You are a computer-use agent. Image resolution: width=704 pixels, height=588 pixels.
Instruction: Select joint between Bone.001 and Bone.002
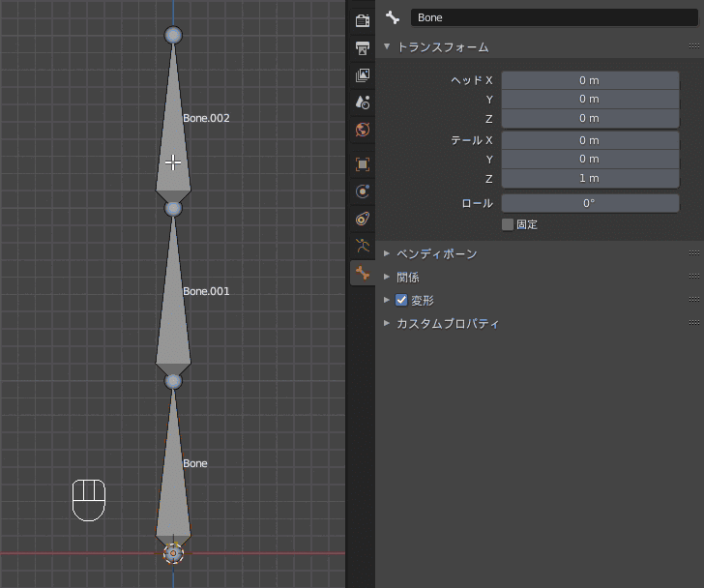pos(173,208)
